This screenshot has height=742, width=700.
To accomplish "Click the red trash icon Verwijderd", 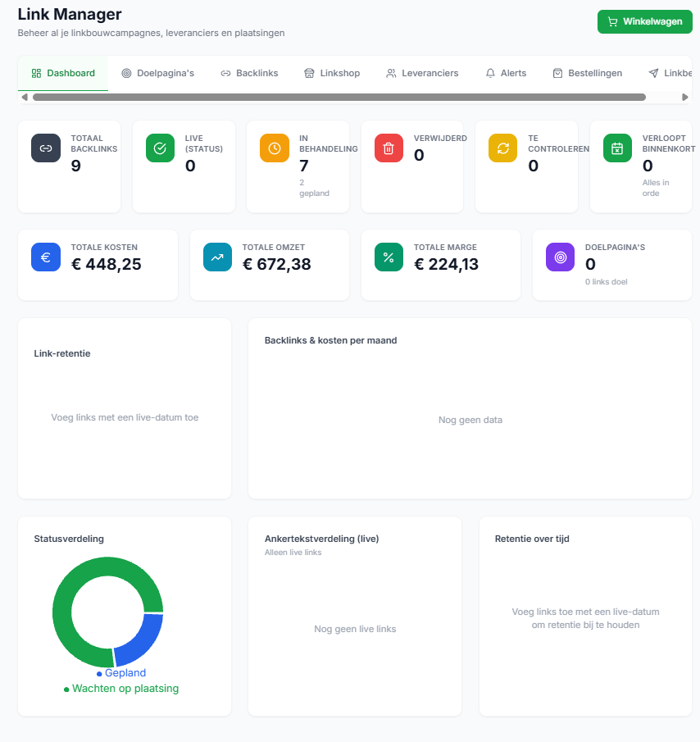I will [389, 148].
